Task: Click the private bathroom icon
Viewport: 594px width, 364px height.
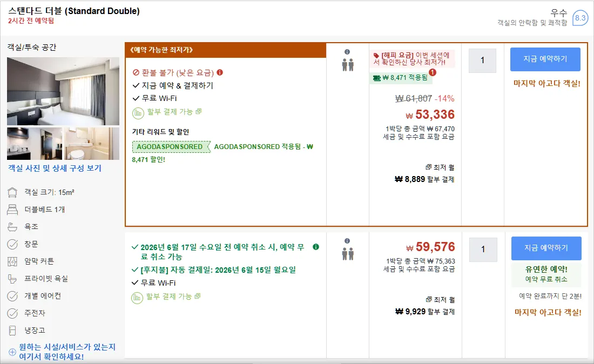Action: pyautogui.click(x=12, y=279)
